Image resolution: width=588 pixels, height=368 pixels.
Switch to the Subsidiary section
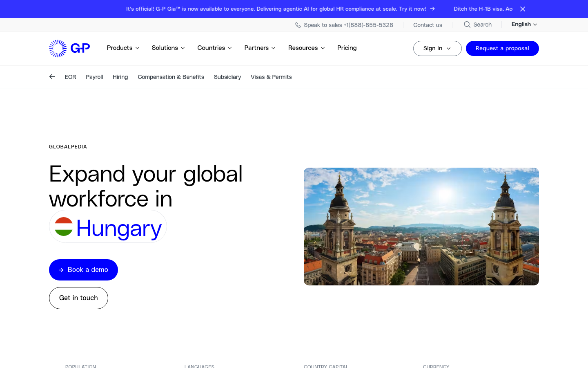pyautogui.click(x=227, y=77)
